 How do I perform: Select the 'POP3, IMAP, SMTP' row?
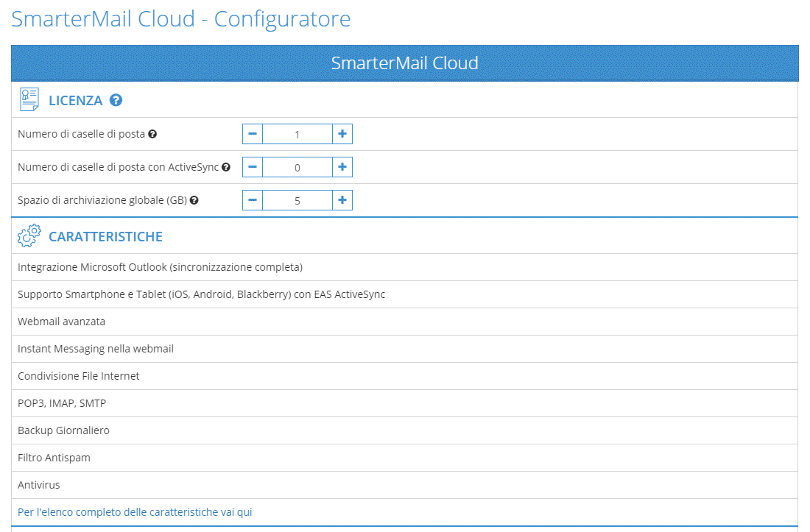404,403
